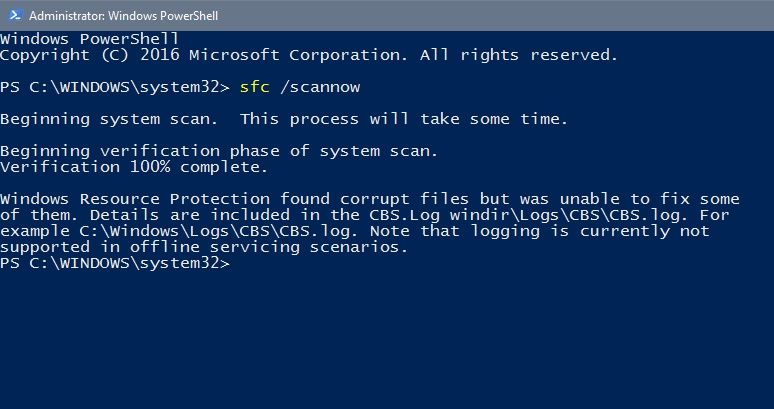Click the 'Beginning system scan.' text
Viewport: 774px width, 409px height.
point(109,119)
